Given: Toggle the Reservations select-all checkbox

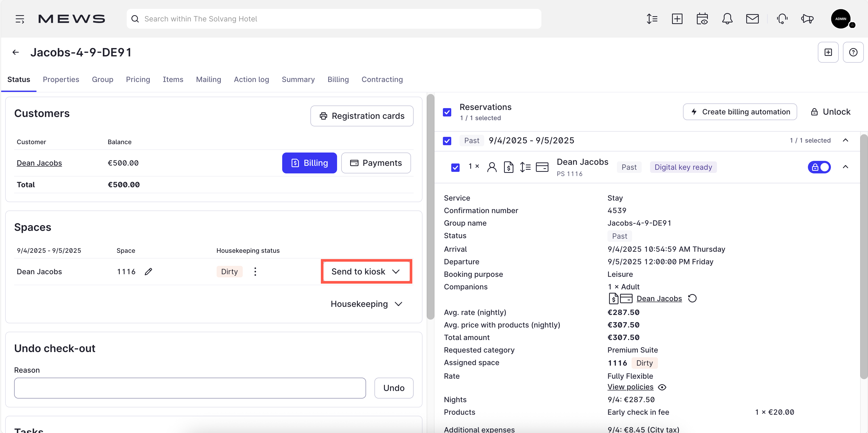Looking at the screenshot, I should point(447,112).
